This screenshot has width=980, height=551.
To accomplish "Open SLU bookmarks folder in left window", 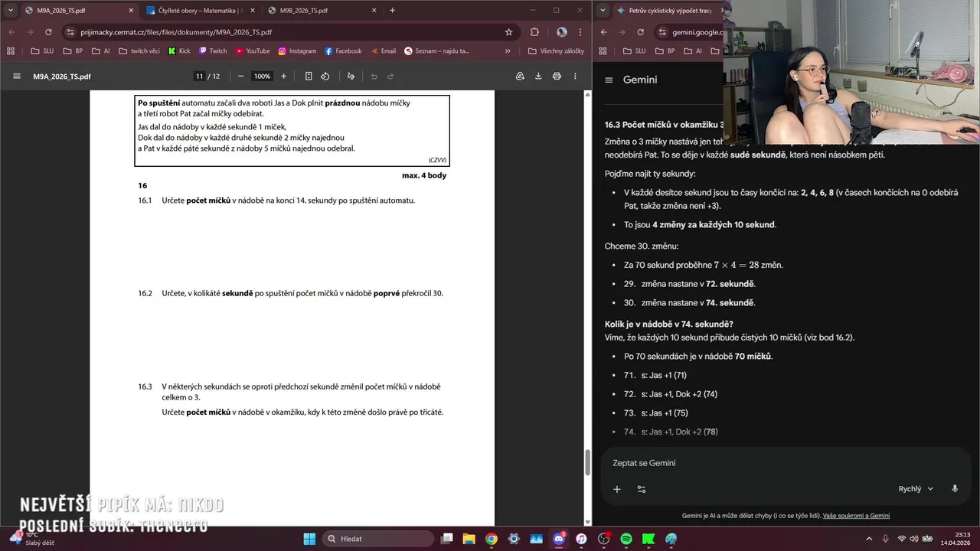I will (x=42, y=51).
